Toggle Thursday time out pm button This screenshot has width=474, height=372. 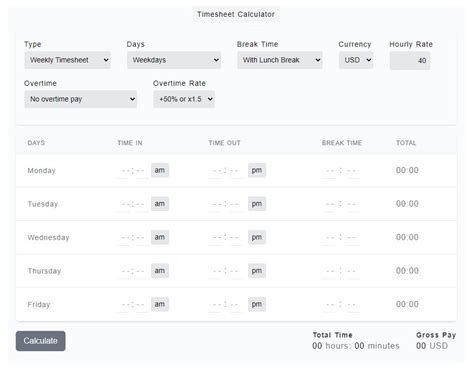pos(257,271)
